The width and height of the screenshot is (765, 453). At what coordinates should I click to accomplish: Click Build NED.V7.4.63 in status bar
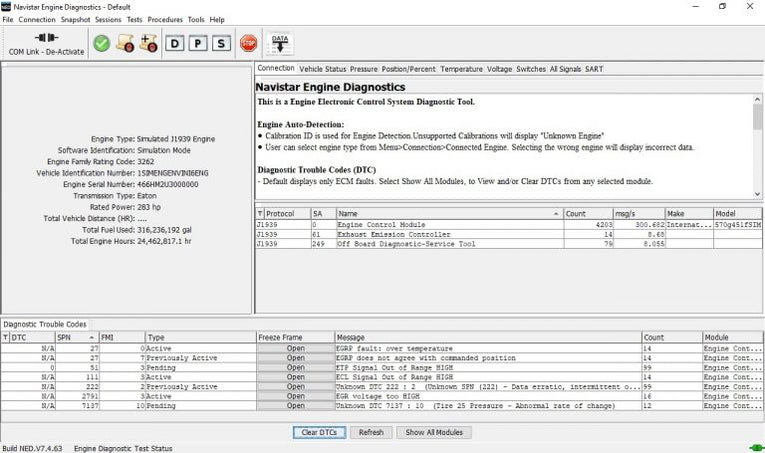tap(32, 448)
